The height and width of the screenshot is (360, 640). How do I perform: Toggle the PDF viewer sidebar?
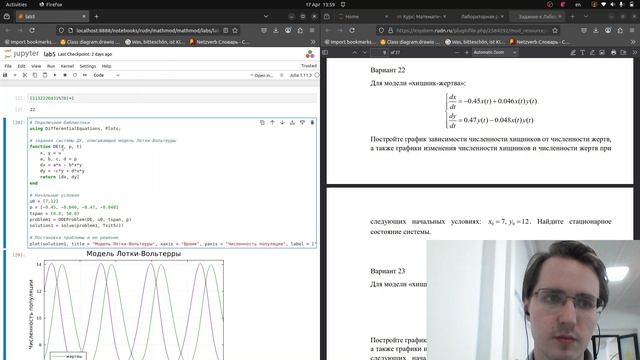tap(325, 52)
